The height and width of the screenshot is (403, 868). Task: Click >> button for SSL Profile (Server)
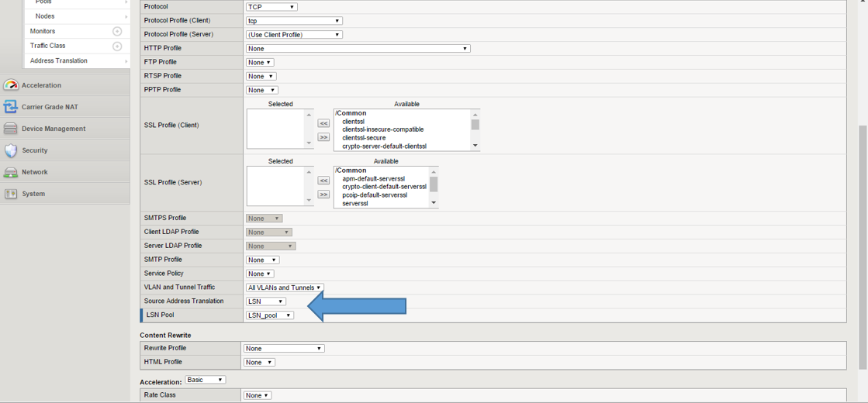coord(323,195)
